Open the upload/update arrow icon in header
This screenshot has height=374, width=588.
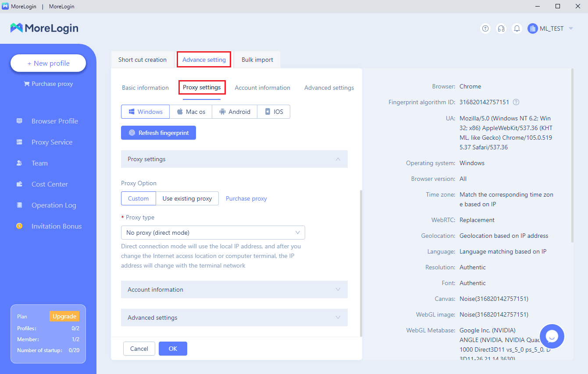click(x=485, y=28)
